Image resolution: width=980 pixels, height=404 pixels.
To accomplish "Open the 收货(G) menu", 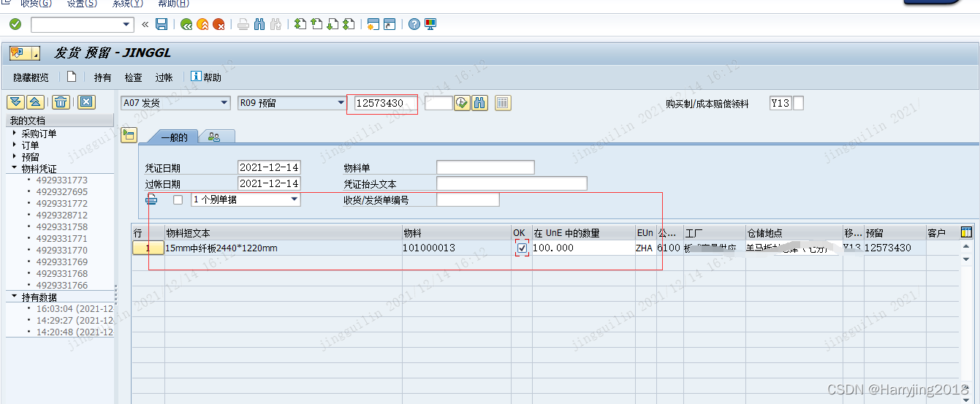I will [36, 3].
